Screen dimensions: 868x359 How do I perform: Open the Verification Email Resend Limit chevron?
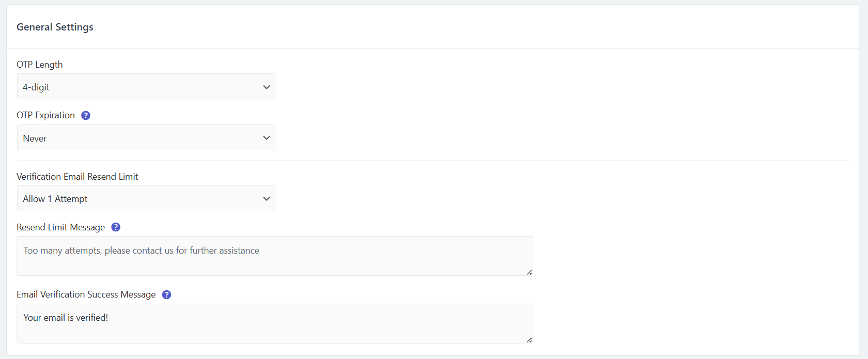[267, 199]
